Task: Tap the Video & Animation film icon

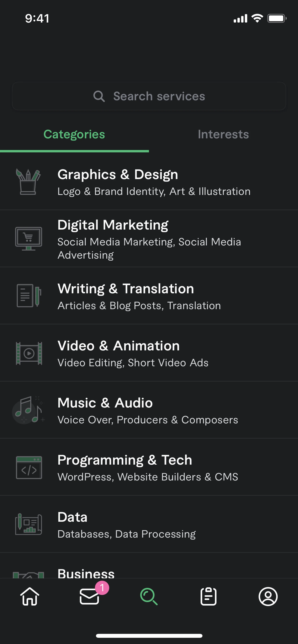Action: (29, 353)
